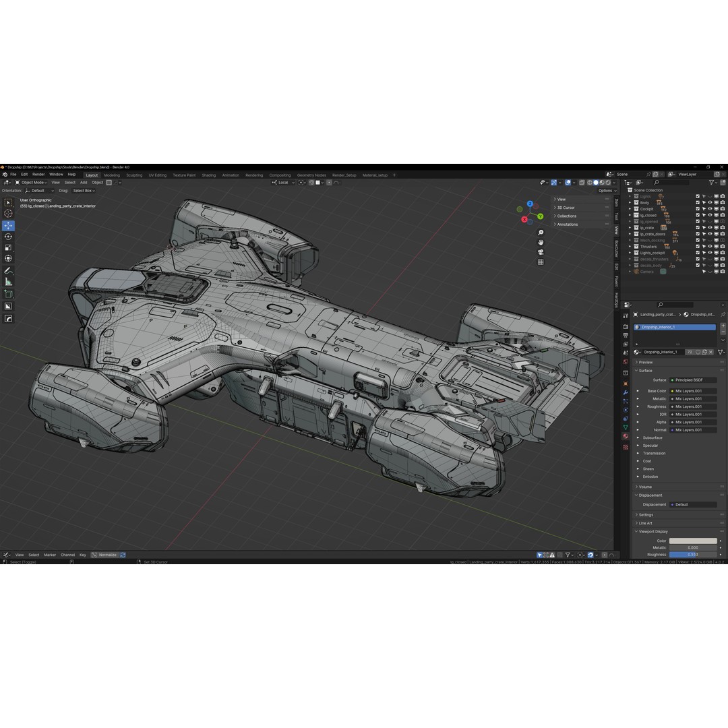The height and width of the screenshot is (728, 728).
Task: Toggle fake user shield for material
Action: (698, 352)
